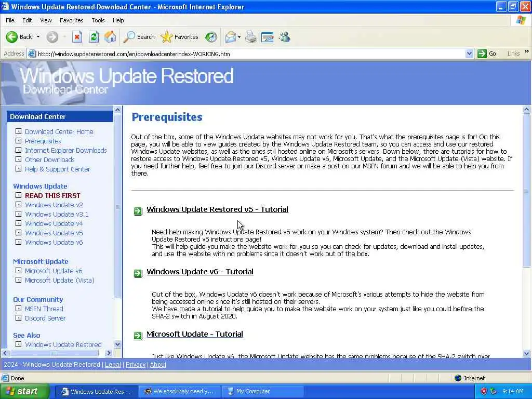532x399 pixels.
Task: Open the Internet Explorer Downloads sidebar link
Action: (x=66, y=150)
